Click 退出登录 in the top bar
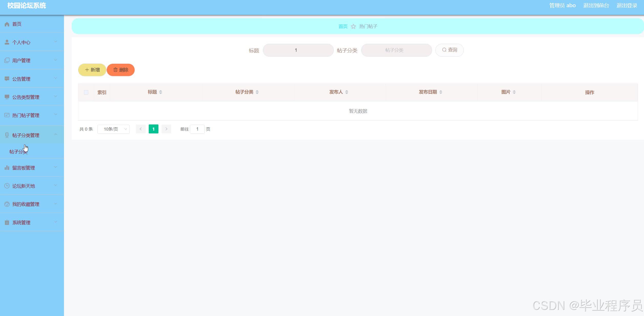This screenshot has width=644, height=316. point(627,6)
